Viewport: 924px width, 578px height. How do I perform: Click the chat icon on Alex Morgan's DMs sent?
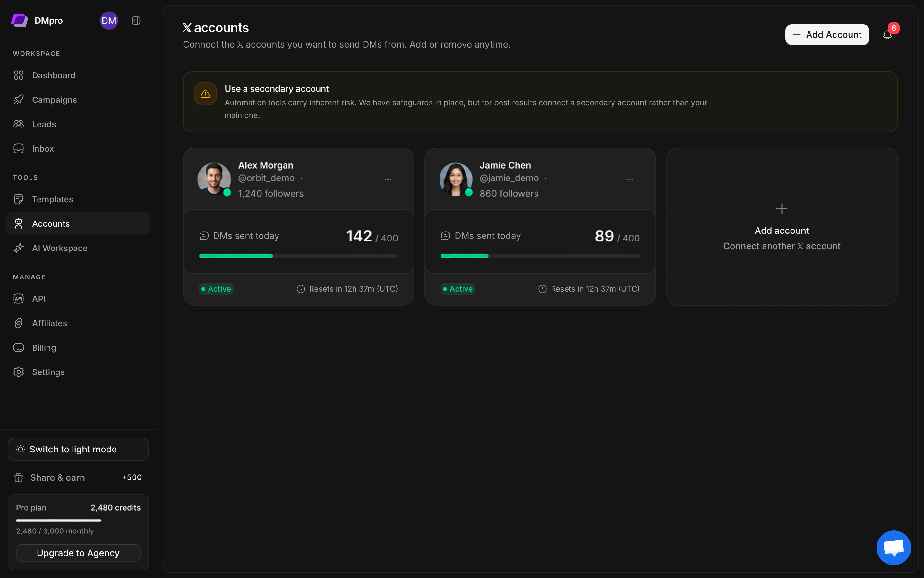click(x=204, y=236)
